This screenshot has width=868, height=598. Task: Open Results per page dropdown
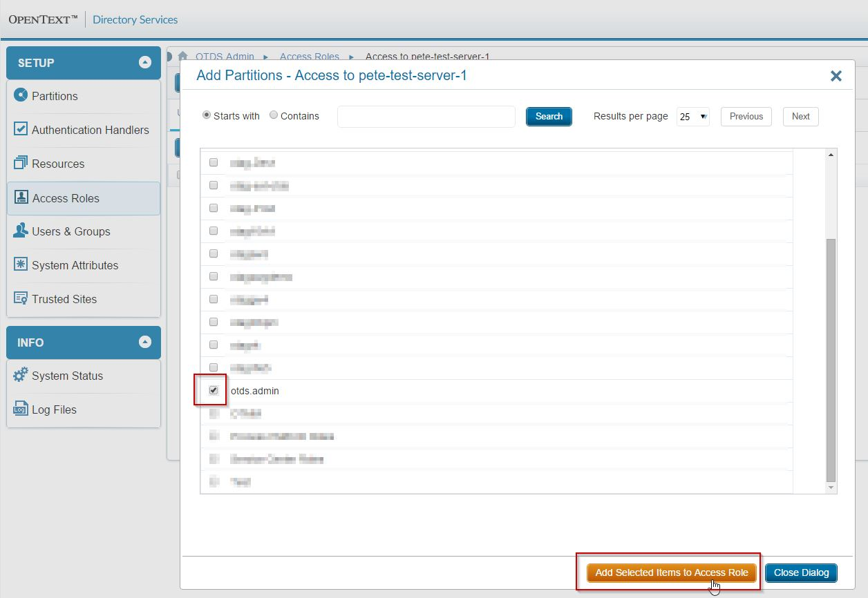693,117
